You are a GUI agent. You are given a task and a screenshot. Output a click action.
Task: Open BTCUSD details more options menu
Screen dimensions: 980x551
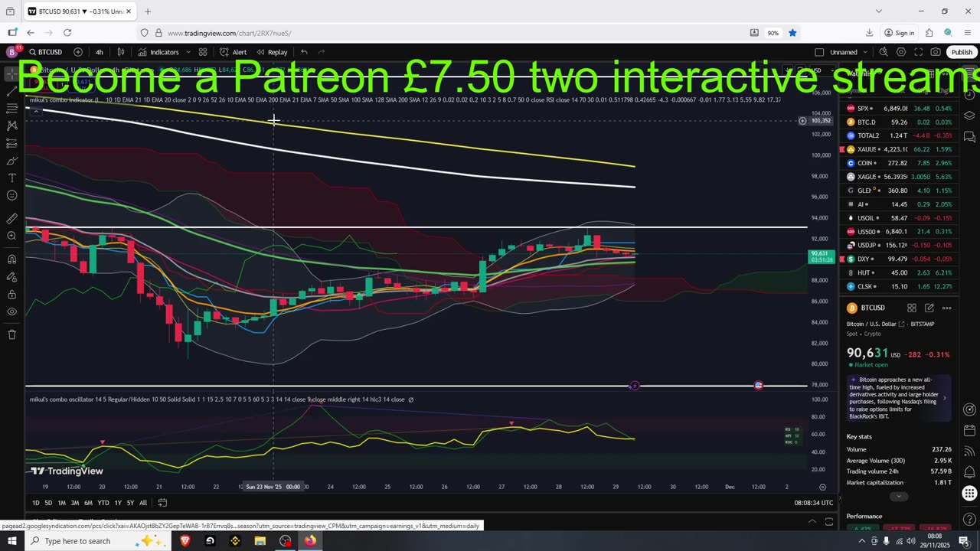947,308
